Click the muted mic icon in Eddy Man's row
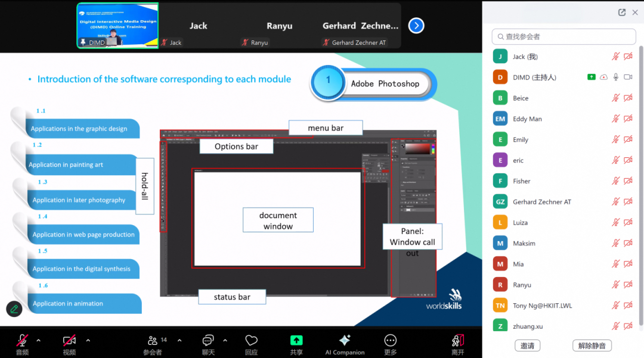The image size is (644, 358). point(615,119)
